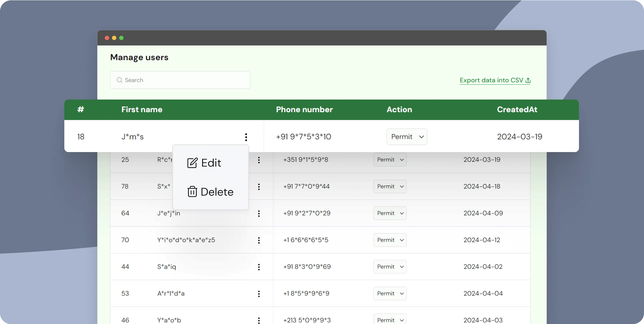Click date 2024-04-03
The height and width of the screenshot is (324, 644).
pos(483,320)
